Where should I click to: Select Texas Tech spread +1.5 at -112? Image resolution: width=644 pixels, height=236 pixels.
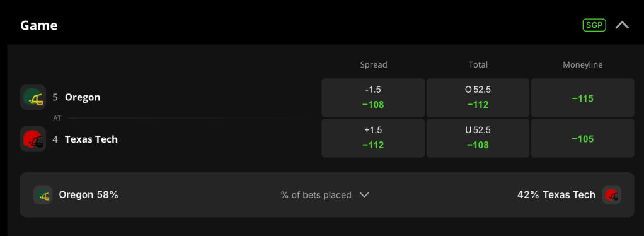373,138
